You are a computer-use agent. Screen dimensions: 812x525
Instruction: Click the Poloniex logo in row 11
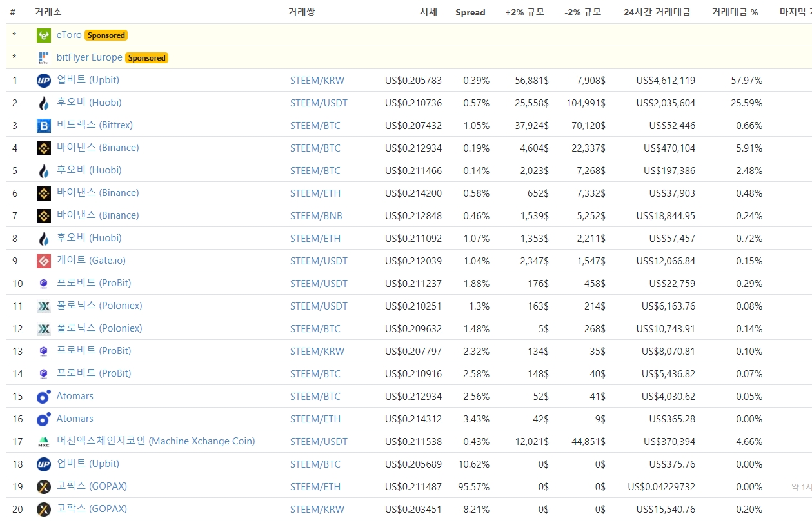44,306
